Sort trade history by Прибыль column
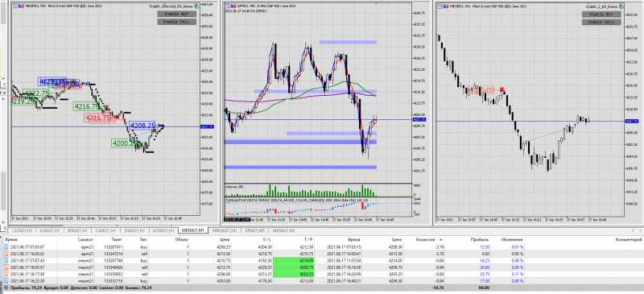The width and height of the screenshot is (644, 294). 485,239
